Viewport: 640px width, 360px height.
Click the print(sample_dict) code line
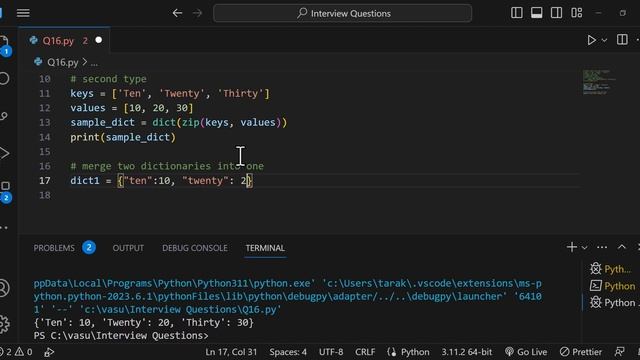[x=123, y=137]
